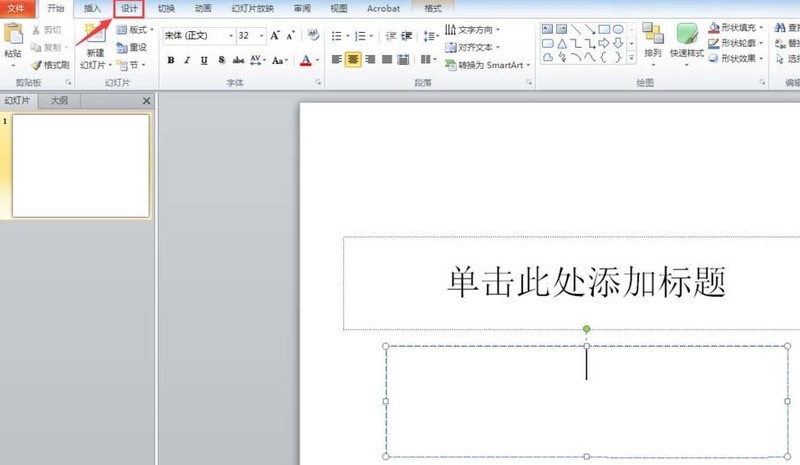
Task: Click 转换为 SmartArt button
Action: [488, 65]
